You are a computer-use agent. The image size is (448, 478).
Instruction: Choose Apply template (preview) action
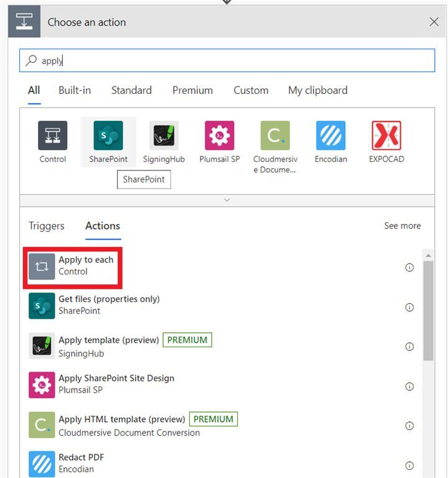109,340
